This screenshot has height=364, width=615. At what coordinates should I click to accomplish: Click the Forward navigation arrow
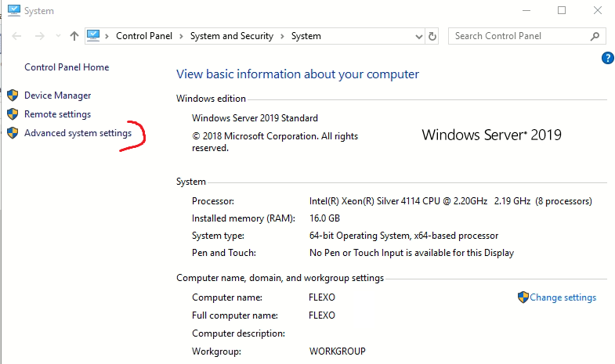click(x=40, y=37)
